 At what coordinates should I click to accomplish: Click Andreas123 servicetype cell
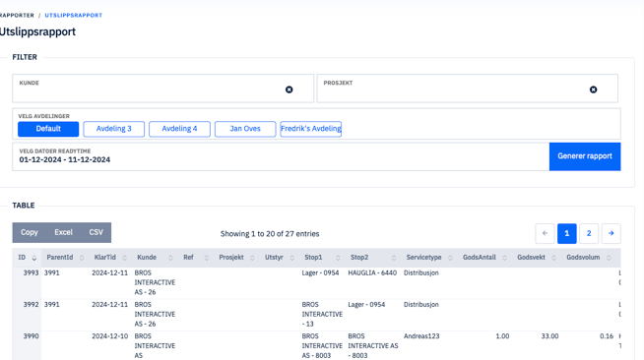click(421, 335)
